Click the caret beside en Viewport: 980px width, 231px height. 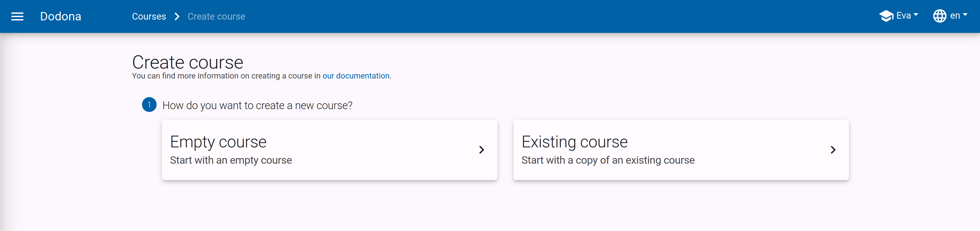coord(965,15)
